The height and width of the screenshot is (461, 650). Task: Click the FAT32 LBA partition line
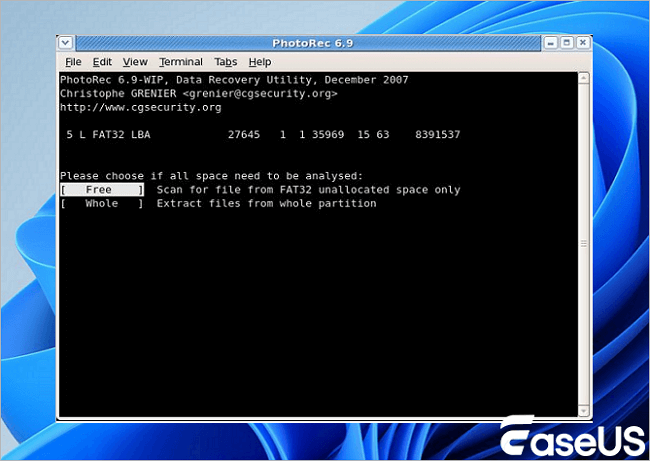tap(263, 134)
